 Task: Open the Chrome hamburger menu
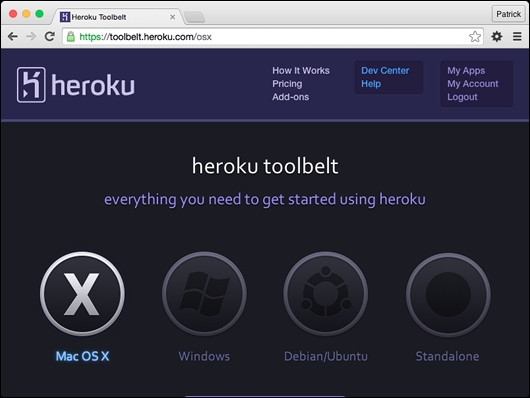pyautogui.click(x=517, y=36)
